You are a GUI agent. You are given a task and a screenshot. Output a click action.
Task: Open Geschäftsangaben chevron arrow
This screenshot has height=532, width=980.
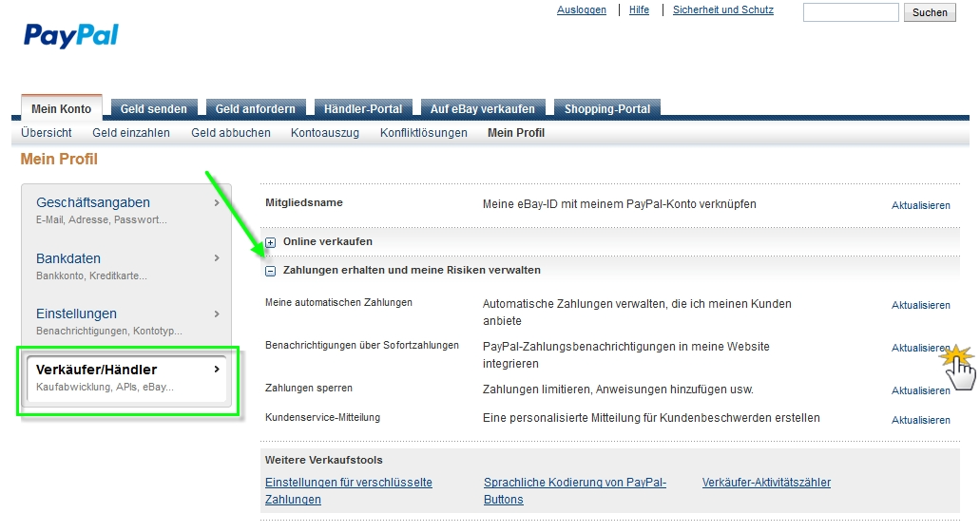217,202
